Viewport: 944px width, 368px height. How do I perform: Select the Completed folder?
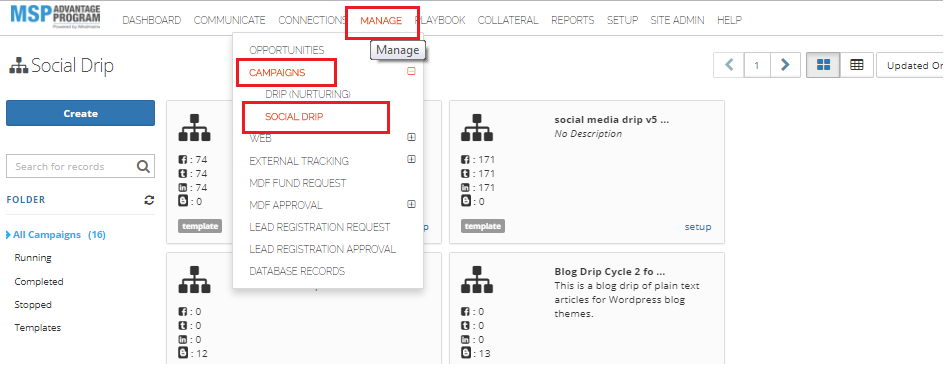pos(39,281)
